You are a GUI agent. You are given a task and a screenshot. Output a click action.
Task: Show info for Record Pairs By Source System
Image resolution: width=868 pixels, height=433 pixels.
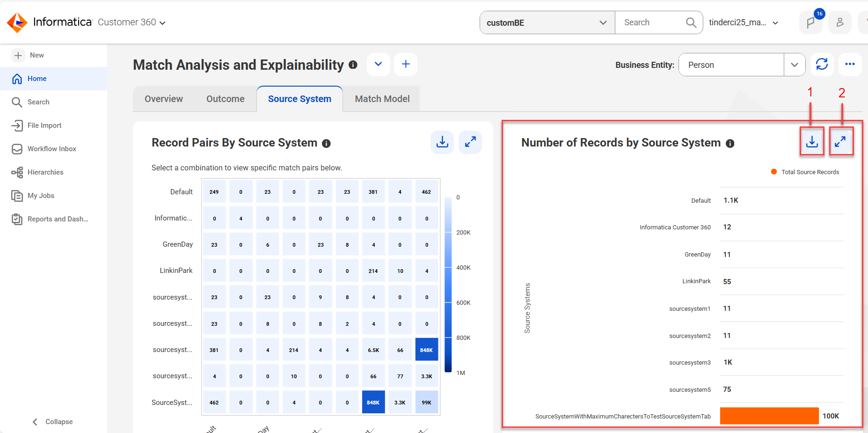(x=327, y=144)
